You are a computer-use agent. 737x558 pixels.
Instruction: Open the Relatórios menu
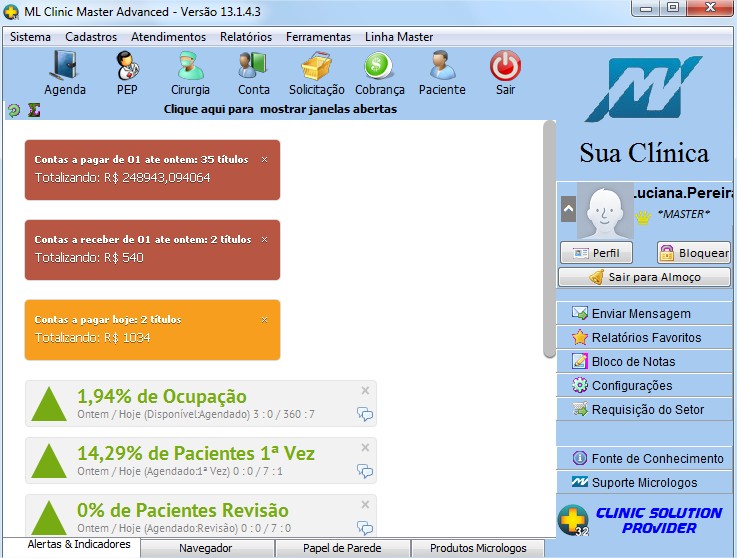pos(245,37)
